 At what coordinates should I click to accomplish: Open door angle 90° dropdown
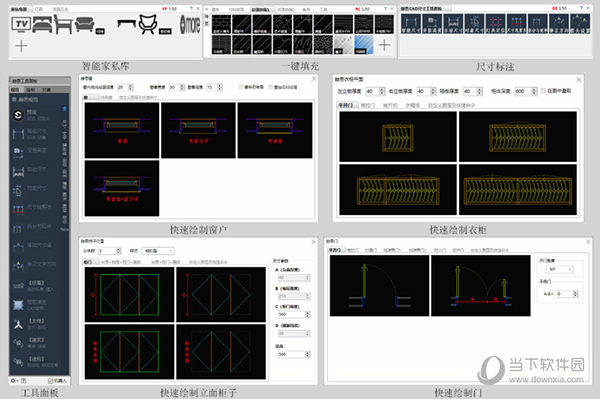(559, 270)
